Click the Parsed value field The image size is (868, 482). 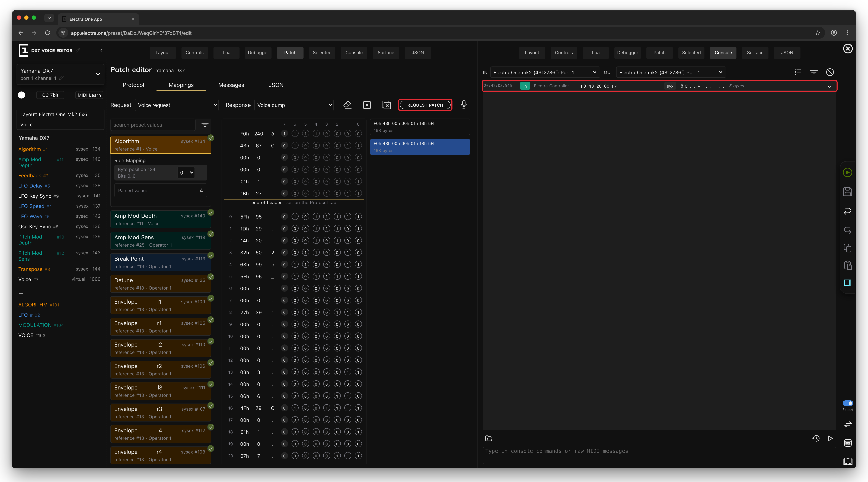tap(161, 191)
